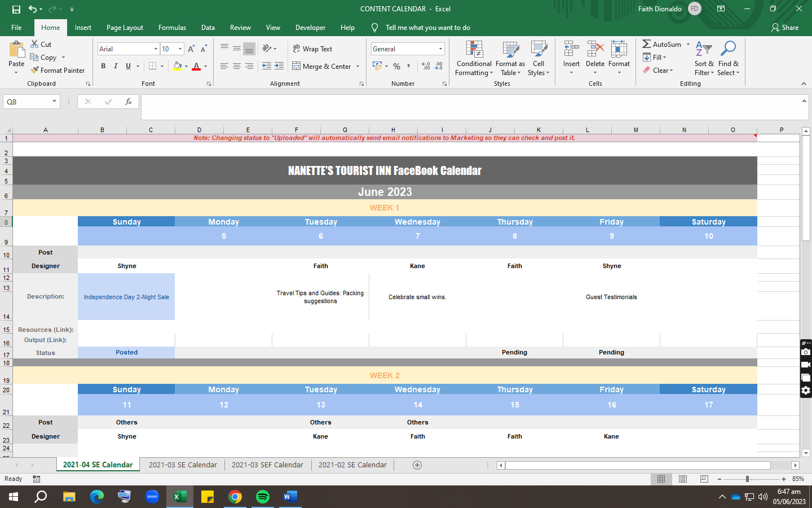
Task: Toggle Italic formatting
Action: [x=116, y=66]
